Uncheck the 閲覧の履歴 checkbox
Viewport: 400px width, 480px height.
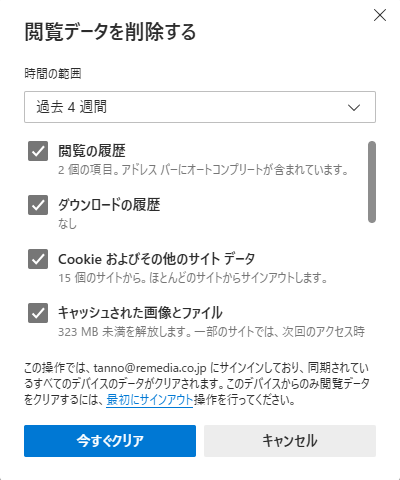(x=38, y=151)
